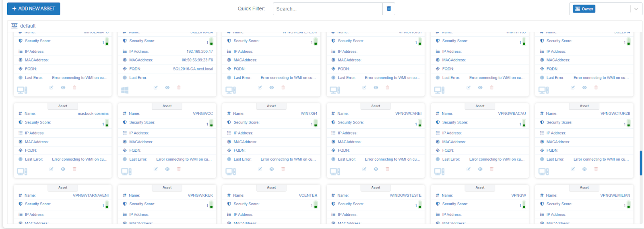Edit the VPNGWBACAU asset with pencil icon
The image size is (644, 229).
pyautogui.click(x=469, y=169)
